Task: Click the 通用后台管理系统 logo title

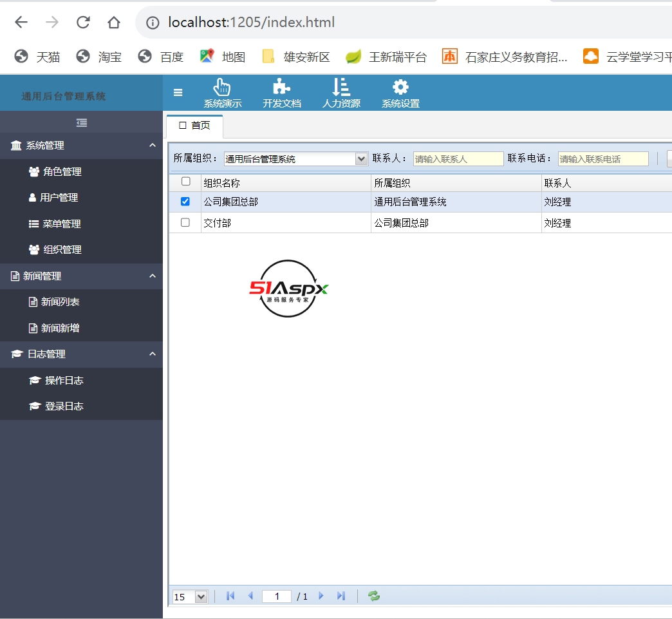Action: point(64,96)
